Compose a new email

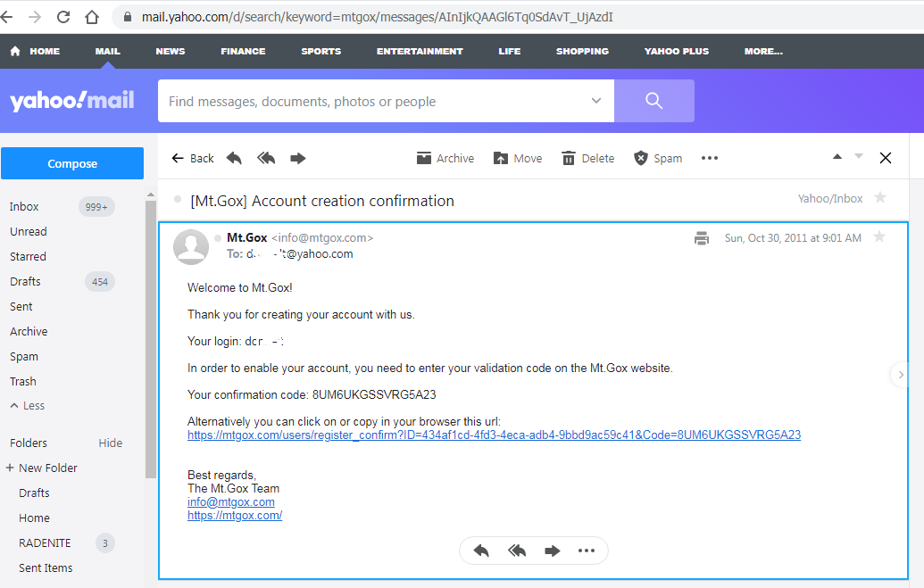[x=72, y=163]
